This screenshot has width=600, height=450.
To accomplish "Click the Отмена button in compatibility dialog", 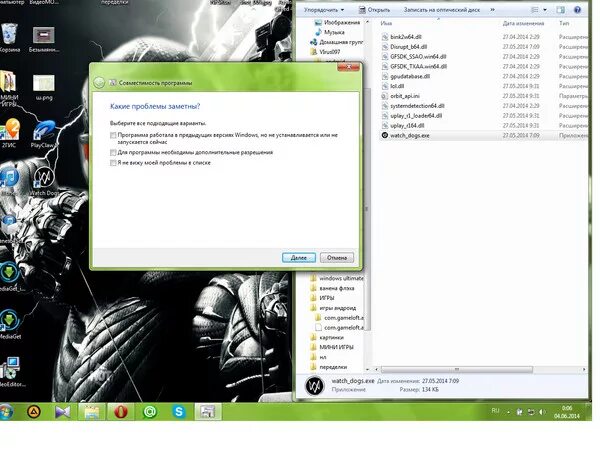I will coord(337,258).
